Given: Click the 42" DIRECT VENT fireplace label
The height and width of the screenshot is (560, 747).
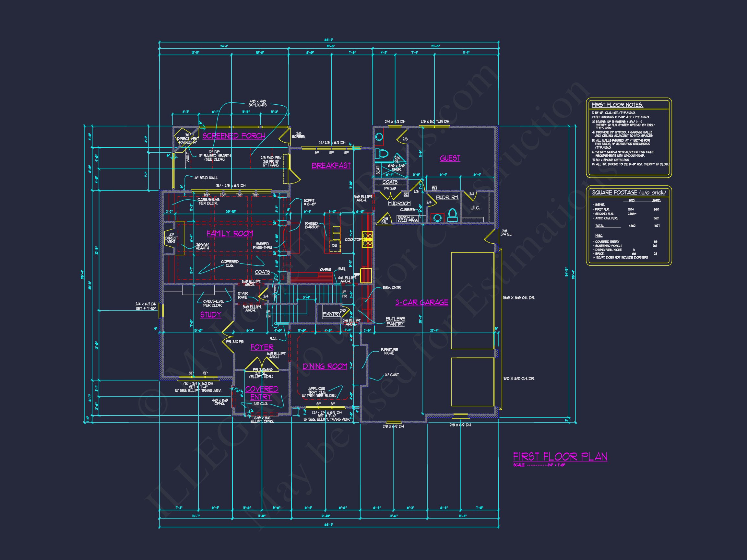Looking at the screenshot, I should (x=172, y=238).
